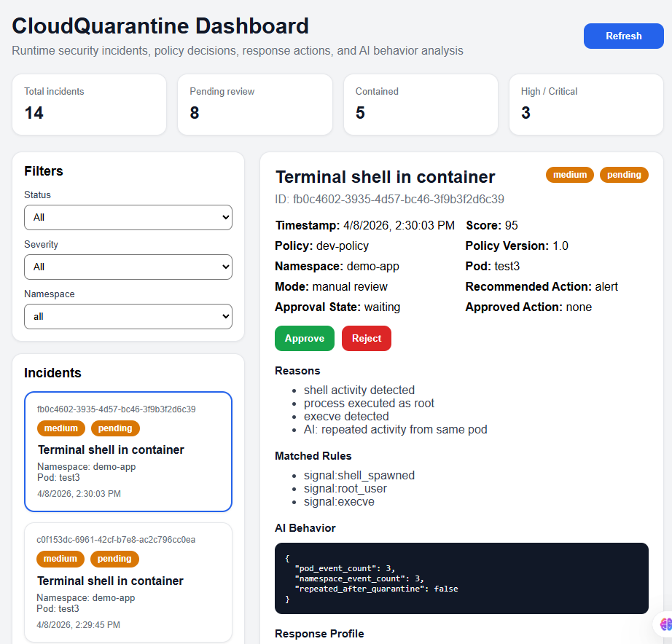Click the AI Behavior JSON code block
Image resolution: width=672 pixels, height=644 pixels.
click(x=461, y=578)
